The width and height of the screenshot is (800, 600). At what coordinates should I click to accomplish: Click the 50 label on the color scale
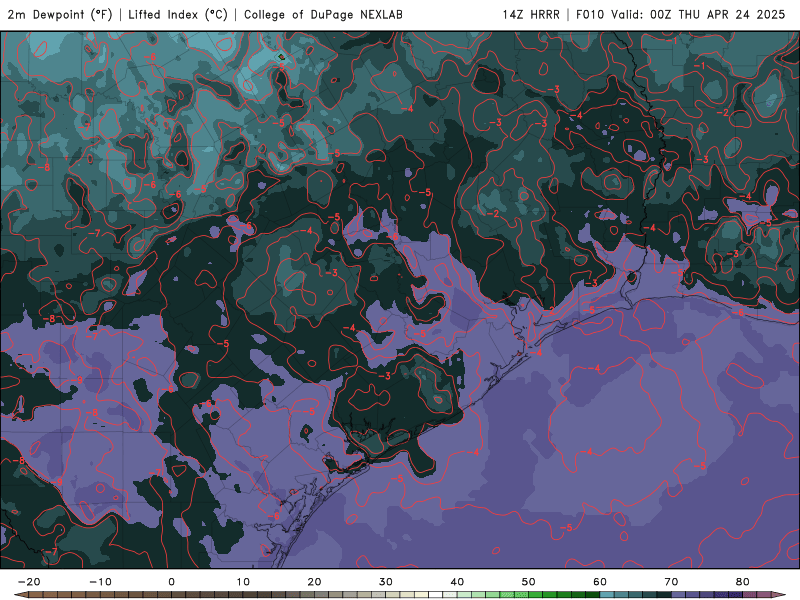pyautogui.click(x=529, y=582)
